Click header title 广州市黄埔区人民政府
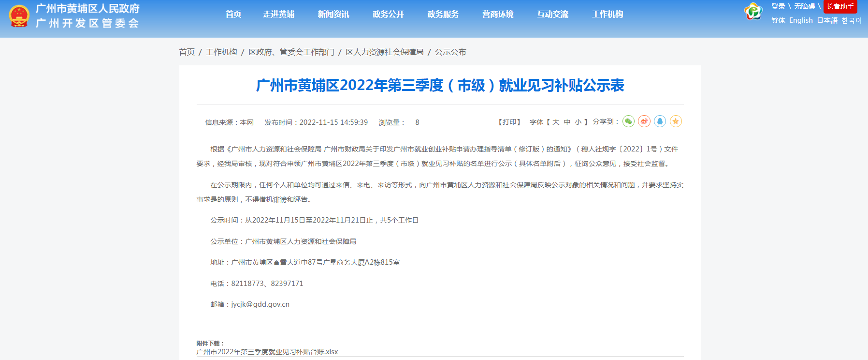The width and height of the screenshot is (868, 360). click(87, 9)
